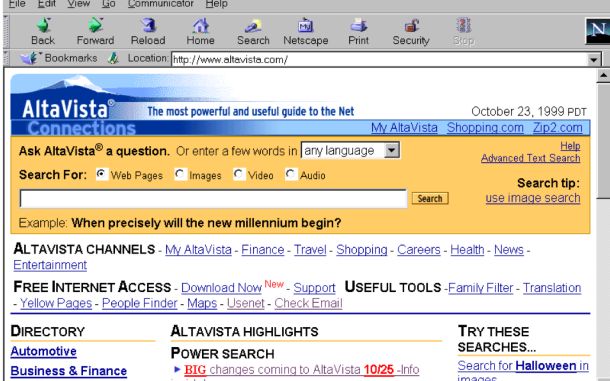Open the Edit menu
Screen dimensions: 610x381
coord(47,4)
